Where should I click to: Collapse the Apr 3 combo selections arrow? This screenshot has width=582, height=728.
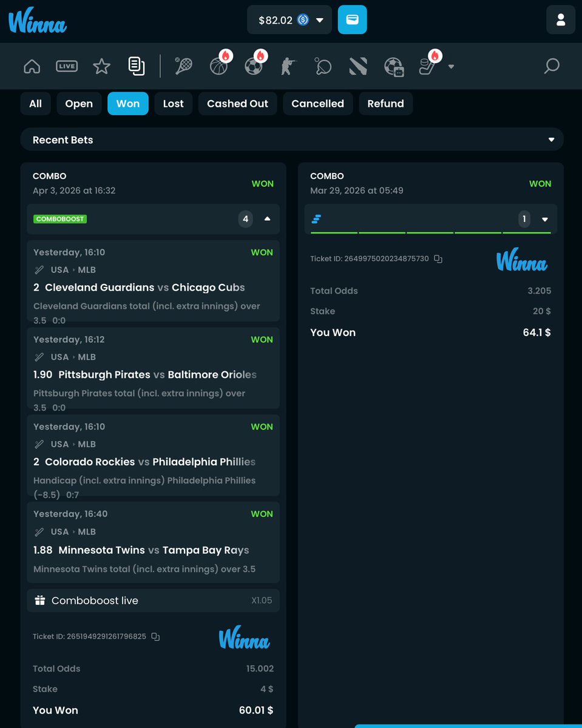click(x=268, y=219)
